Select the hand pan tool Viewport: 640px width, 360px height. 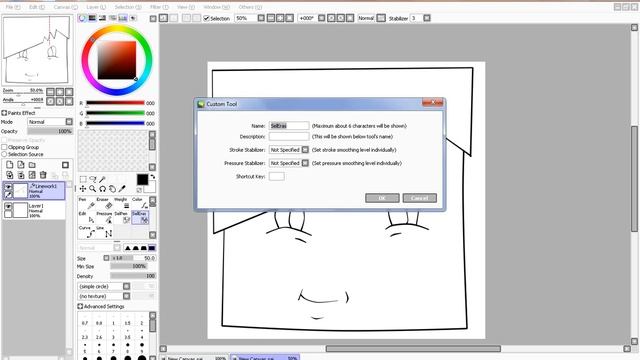point(112,189)
